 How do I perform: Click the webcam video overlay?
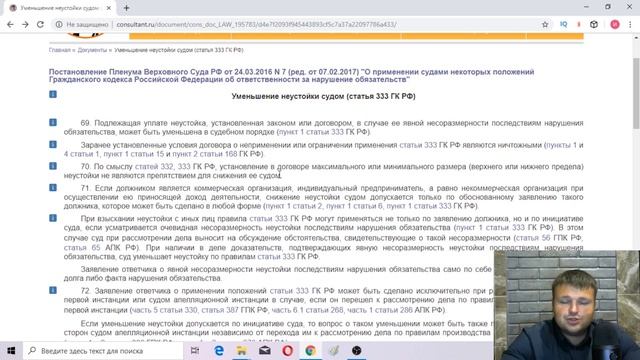pyautogui.click(x=567, y=305)
